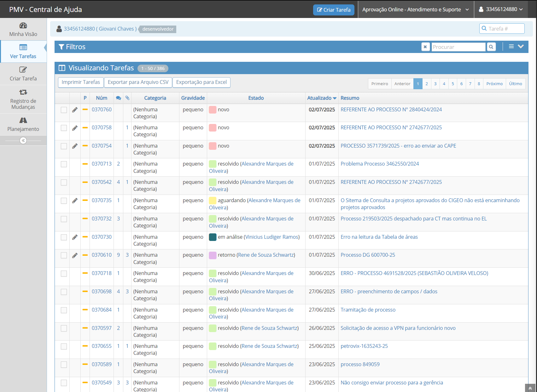The width and height of the screenshot is (537, 392).
Task: Click the pink novo status swatch for 0370760
Action: point(213,110)
